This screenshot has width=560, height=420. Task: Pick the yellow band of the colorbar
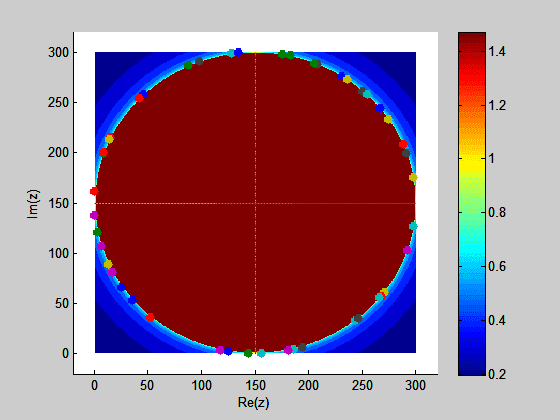(x=472, y=160)
